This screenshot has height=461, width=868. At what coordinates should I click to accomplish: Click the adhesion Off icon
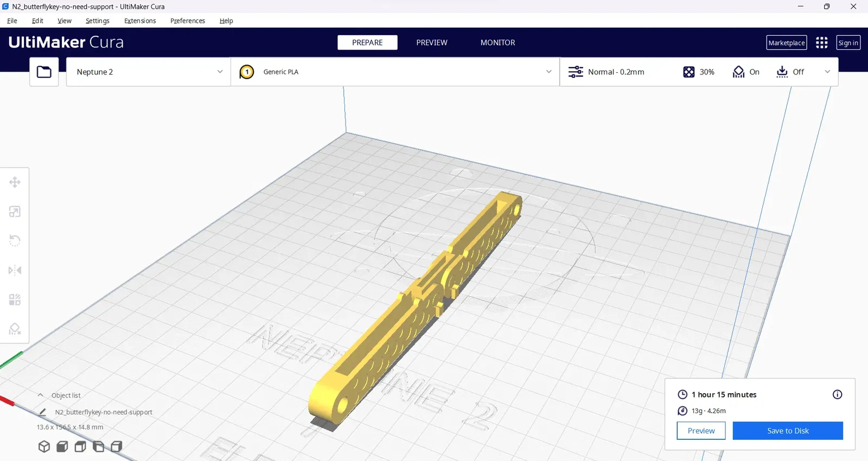click(x=782, y=72)
